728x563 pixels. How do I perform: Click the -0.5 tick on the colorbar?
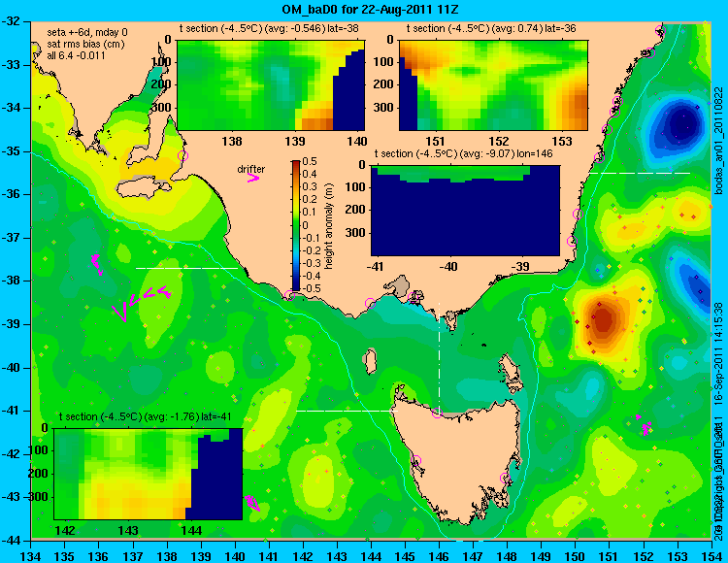310,288
